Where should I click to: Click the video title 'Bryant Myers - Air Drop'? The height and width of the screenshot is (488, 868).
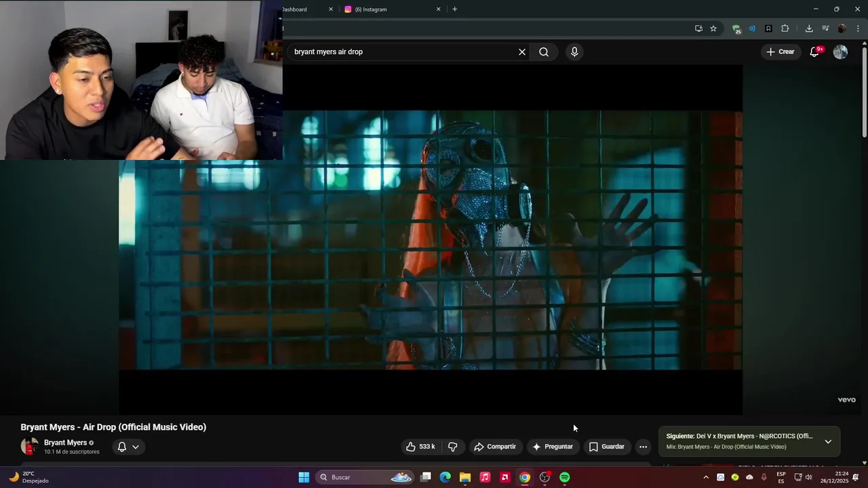[113, 427]
